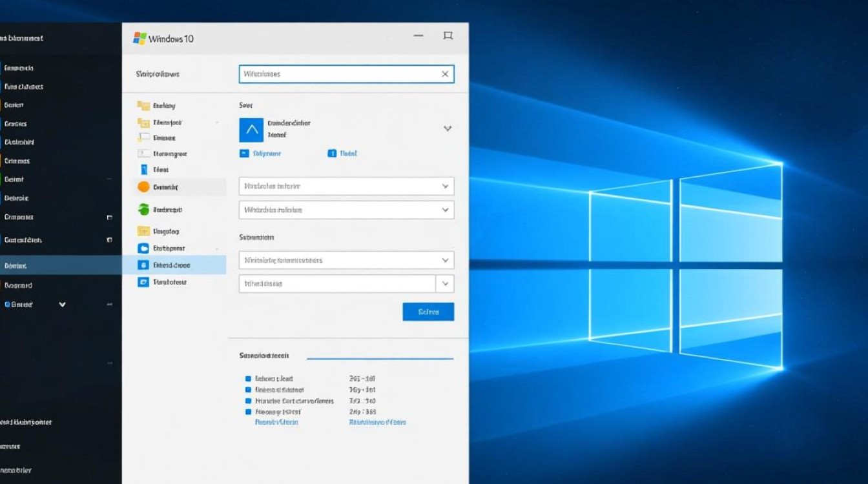Click the Windows 10 logo in title bar
Viewport: 868px width, 484px height.
[139, 38]
